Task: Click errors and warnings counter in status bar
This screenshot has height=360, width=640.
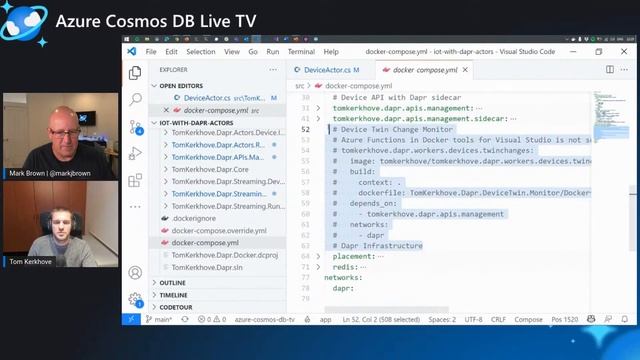Action: tap(212, 319)
